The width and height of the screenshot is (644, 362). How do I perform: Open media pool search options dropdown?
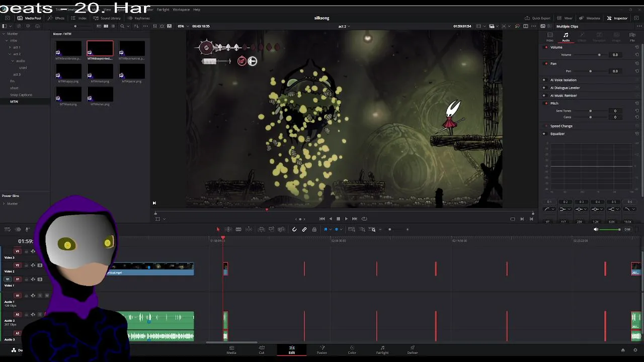(x=128, y=26)
